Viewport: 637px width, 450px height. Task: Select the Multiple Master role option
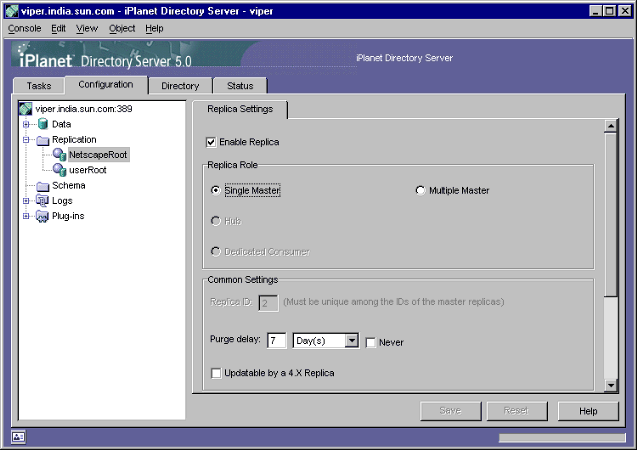(x=420, y=190)
